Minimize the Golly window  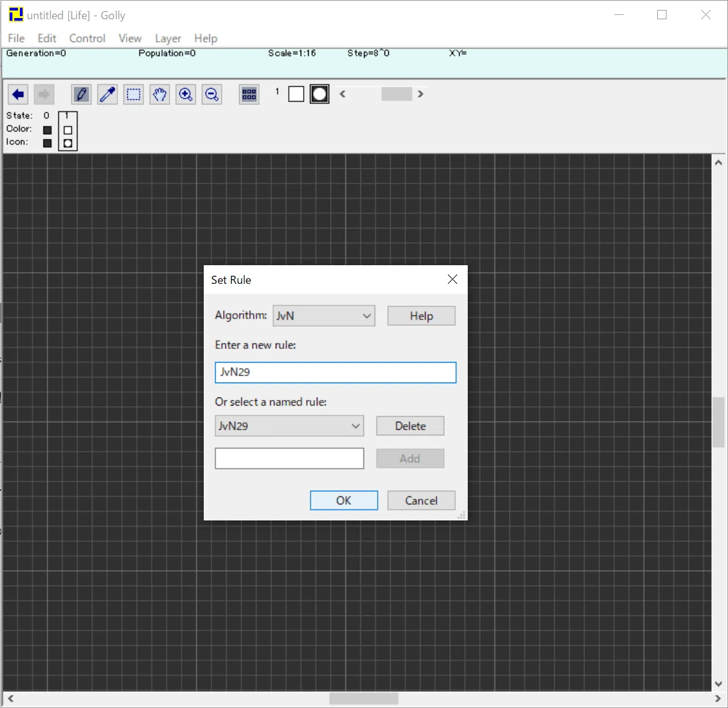[619, 15]
